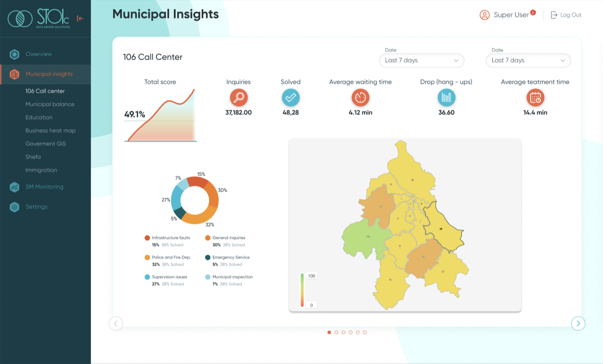The height and width of the screenshot is (364, 603).
Task: Click the Average waiting time clock icon
Action: 360,98
